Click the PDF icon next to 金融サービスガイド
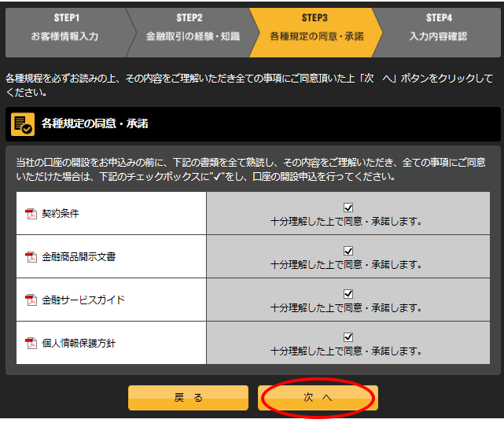The width and height of the screenshot is (504, 423). coord(31,300)
